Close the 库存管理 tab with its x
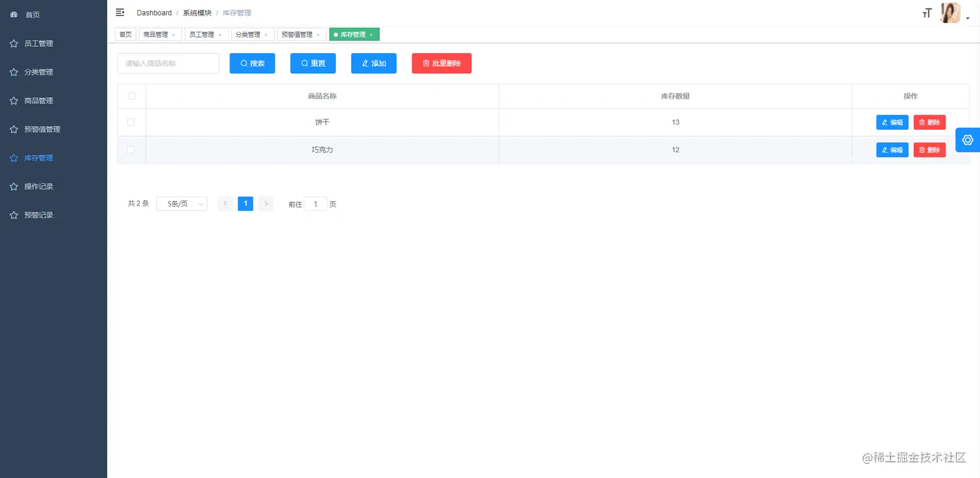 pyautogui.click(x=371, y=35)
